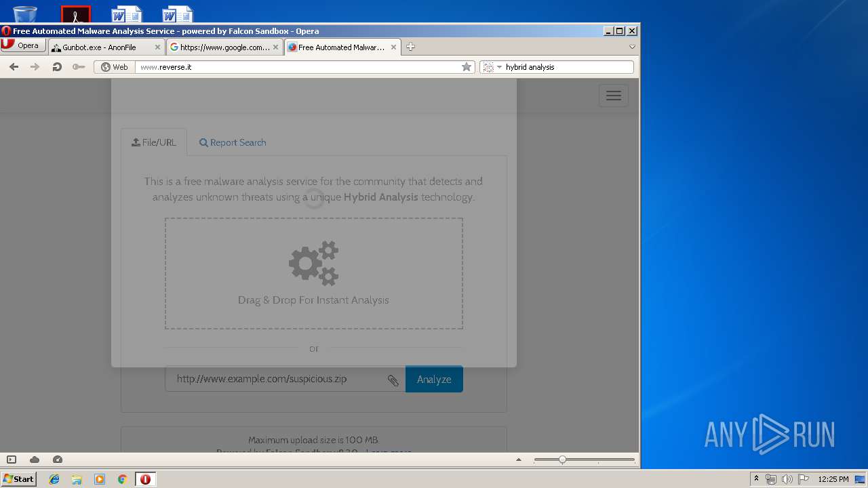Go back with the back arrow
The height and width of the screenshot is (488, 868).
(x=14, y=67)
